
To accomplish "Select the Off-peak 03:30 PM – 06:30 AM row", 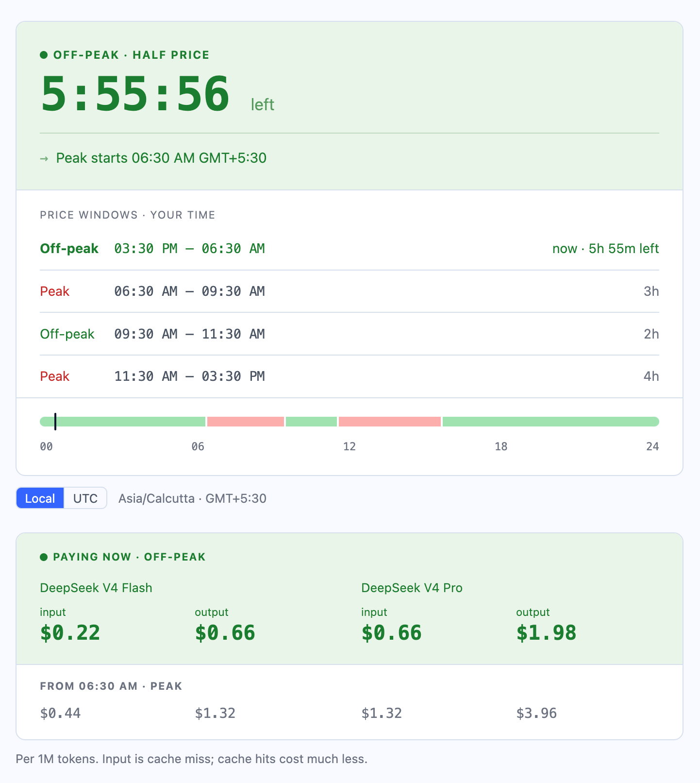I will [x=350, y=249].
